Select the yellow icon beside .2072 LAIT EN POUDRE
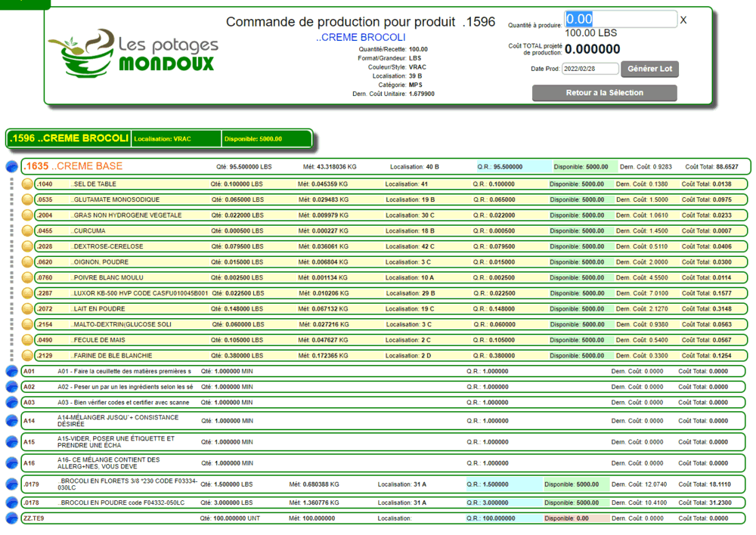This screenshot has height=535, width=756. click(x=27, y=309)
